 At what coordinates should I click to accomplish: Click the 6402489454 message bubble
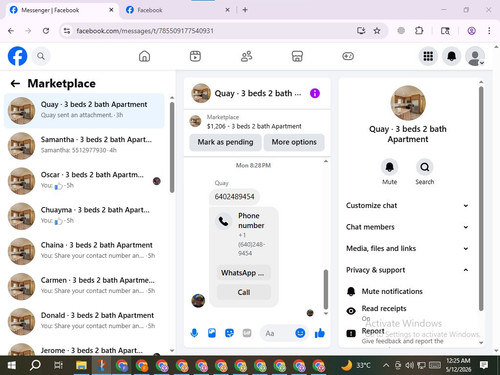pos(234,197)
